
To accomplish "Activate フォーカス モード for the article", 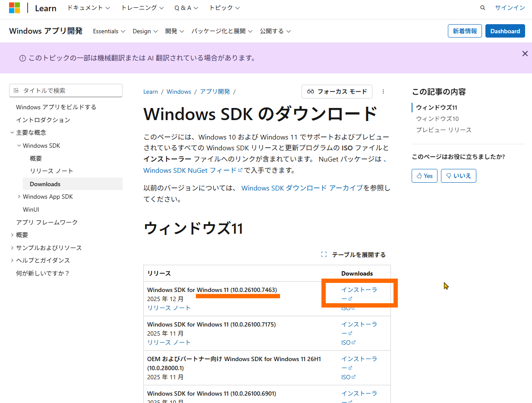I will click(337, 92).
